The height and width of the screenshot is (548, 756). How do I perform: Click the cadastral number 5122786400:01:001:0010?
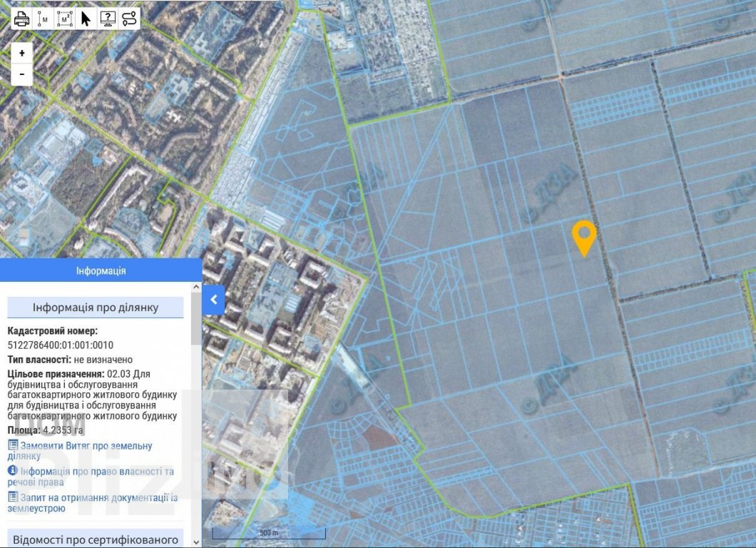coord(60,345)
